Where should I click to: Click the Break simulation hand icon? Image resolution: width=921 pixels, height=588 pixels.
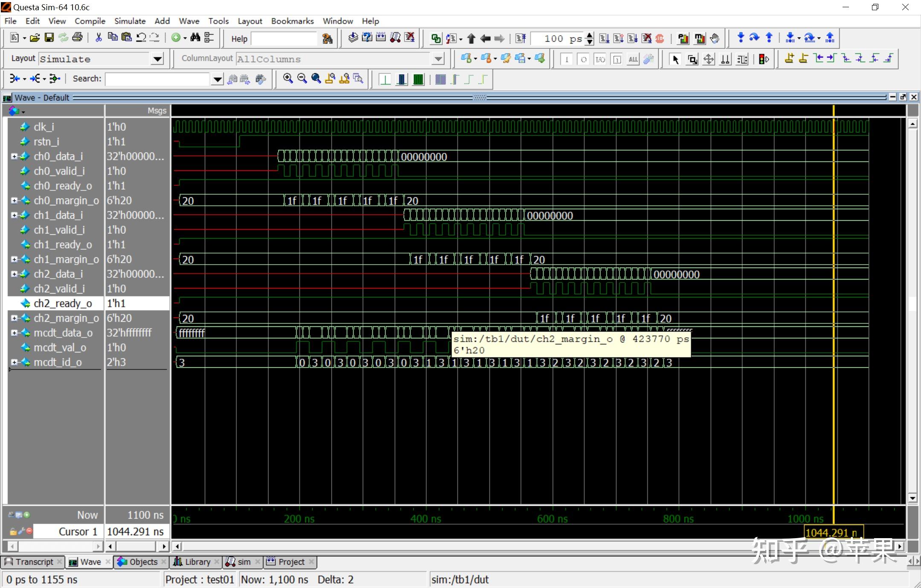pyautogui.click(x=715, y=38)
